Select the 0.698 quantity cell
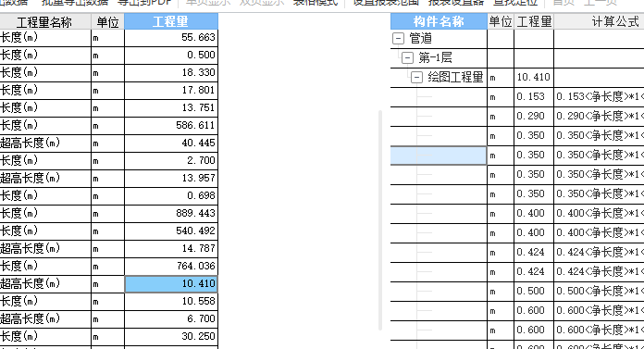The image size is (644, 349). pos(171,195)
